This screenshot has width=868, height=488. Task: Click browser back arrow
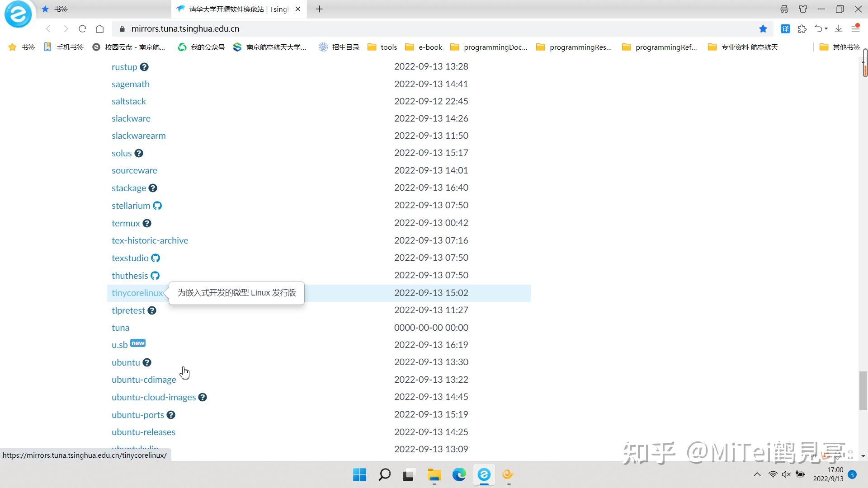(48, 29)
